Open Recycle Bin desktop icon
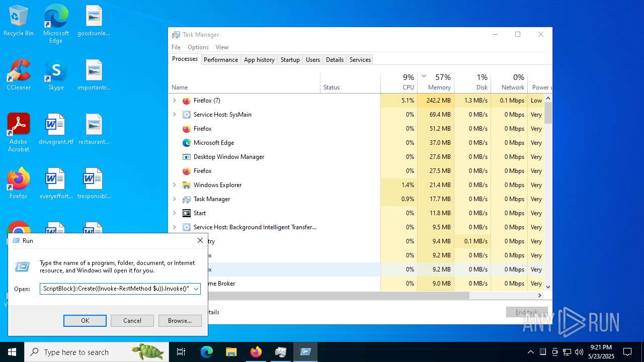This screenshot has height=362, width=644. (19, 21)
